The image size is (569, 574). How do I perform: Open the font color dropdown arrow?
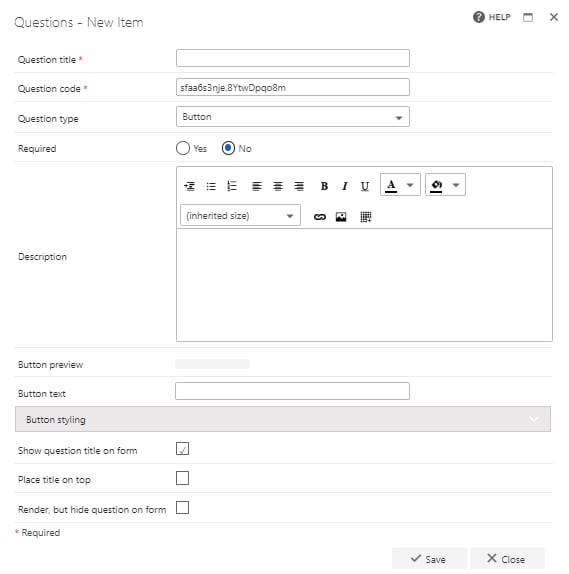(x=410, y=185)
